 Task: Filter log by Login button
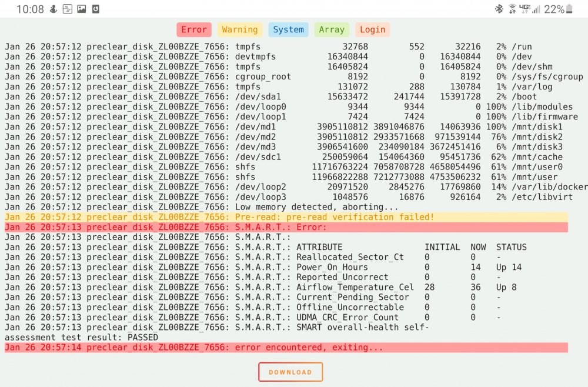click(372, 29)
